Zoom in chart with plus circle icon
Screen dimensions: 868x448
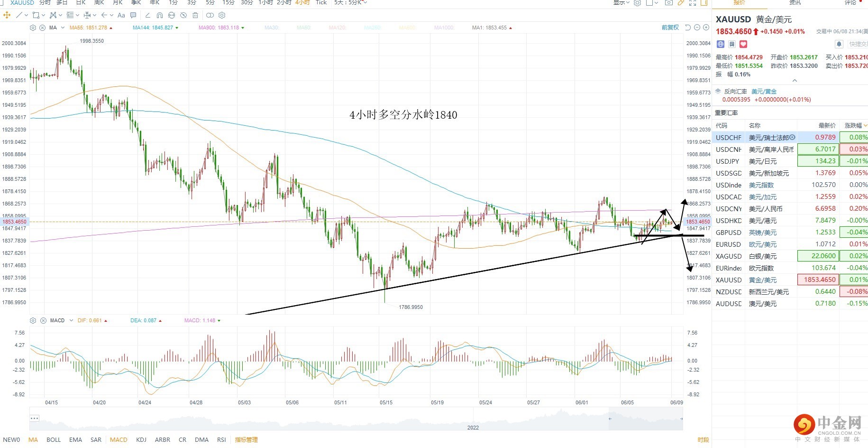(706, 28)
